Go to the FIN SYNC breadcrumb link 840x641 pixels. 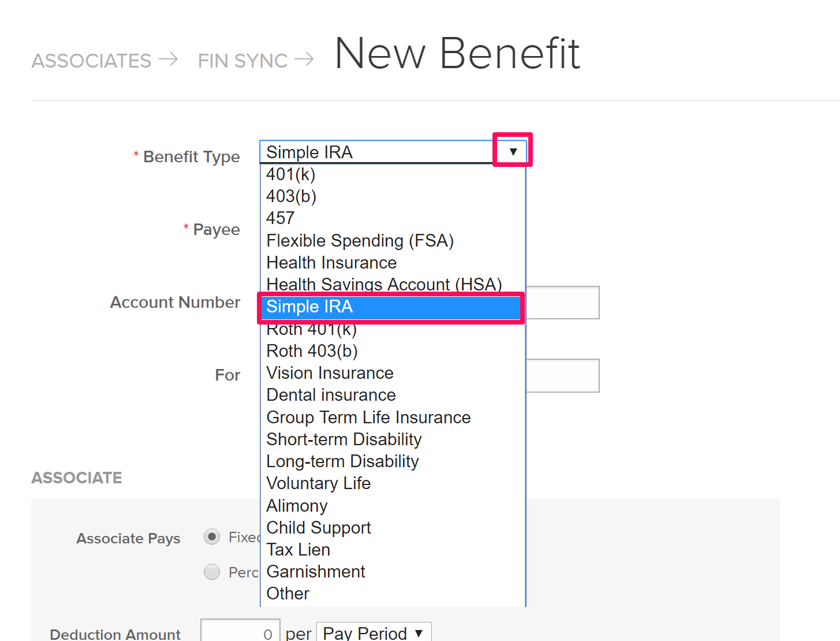(x=242, y=61)
